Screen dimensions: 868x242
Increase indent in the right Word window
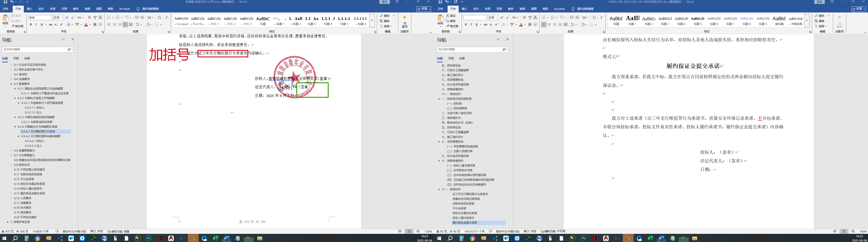point(577,17)
